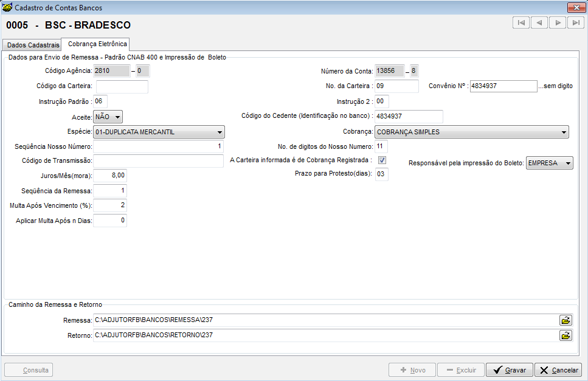Click Juros/Mês(mora) field
This screenshot has width=588, height=381.
110,176
